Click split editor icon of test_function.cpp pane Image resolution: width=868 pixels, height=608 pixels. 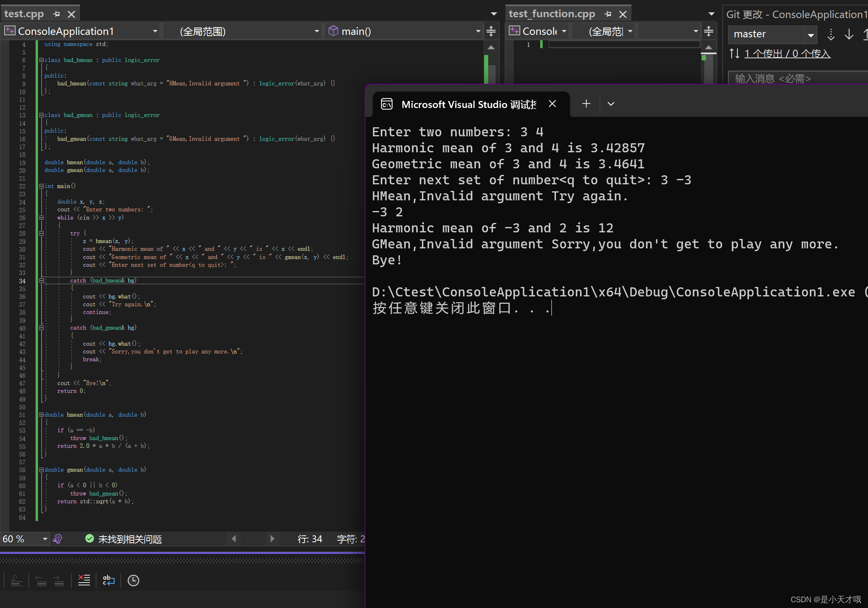[x=709, y=31]
